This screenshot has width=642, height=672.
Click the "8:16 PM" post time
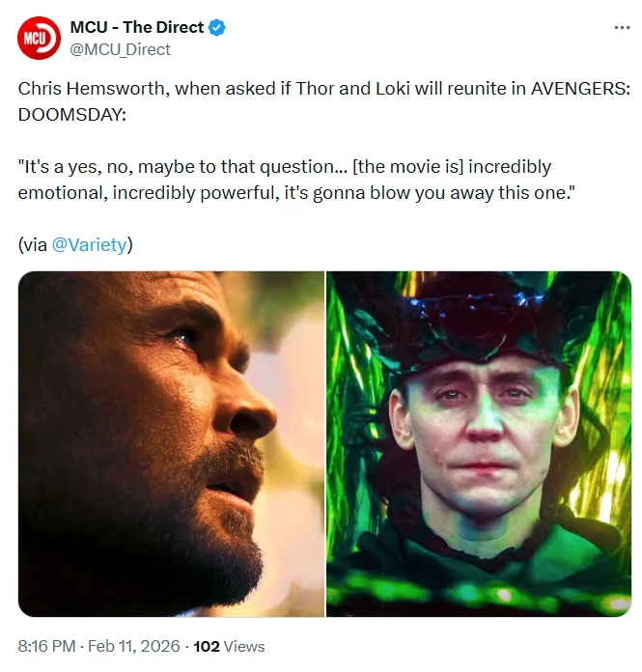point(47,646)
